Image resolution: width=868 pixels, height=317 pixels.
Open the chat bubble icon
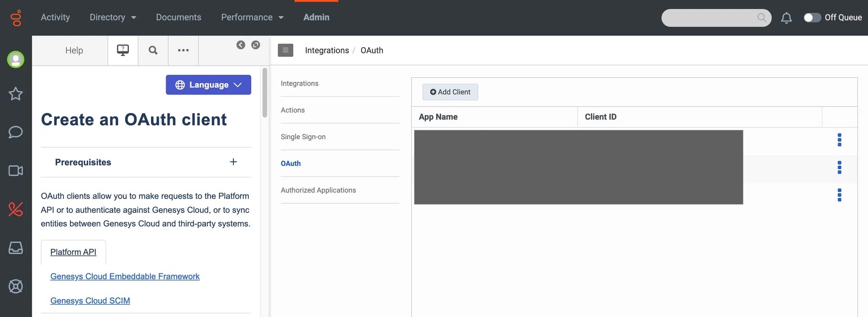click(16, 132)
